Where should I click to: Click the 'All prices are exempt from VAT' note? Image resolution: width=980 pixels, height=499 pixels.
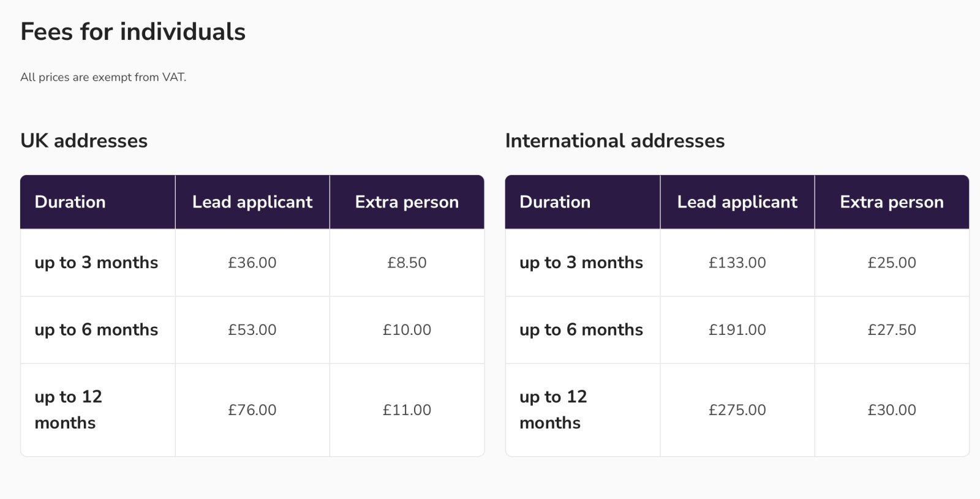click(103, 77)
